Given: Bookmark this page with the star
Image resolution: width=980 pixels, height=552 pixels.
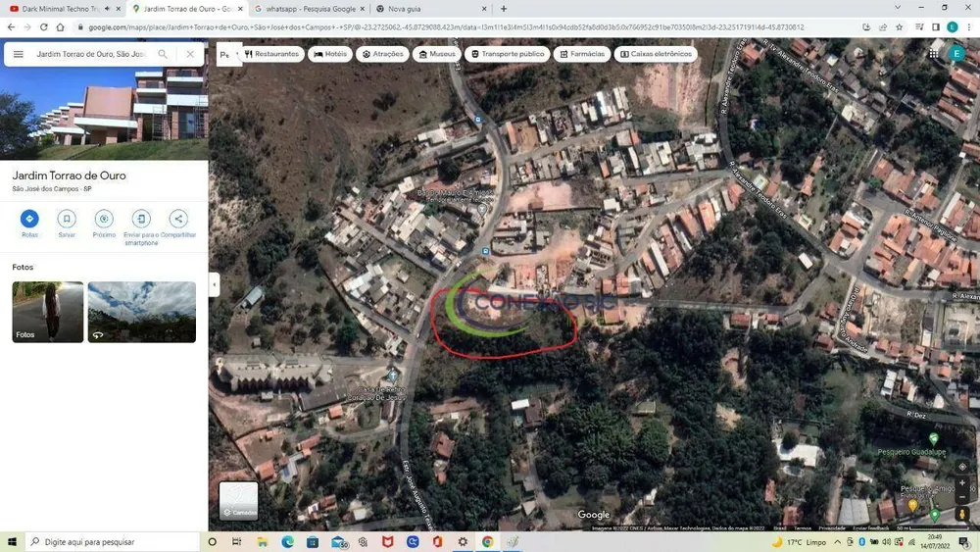Looking at the screenshot, I should [900, 26].
